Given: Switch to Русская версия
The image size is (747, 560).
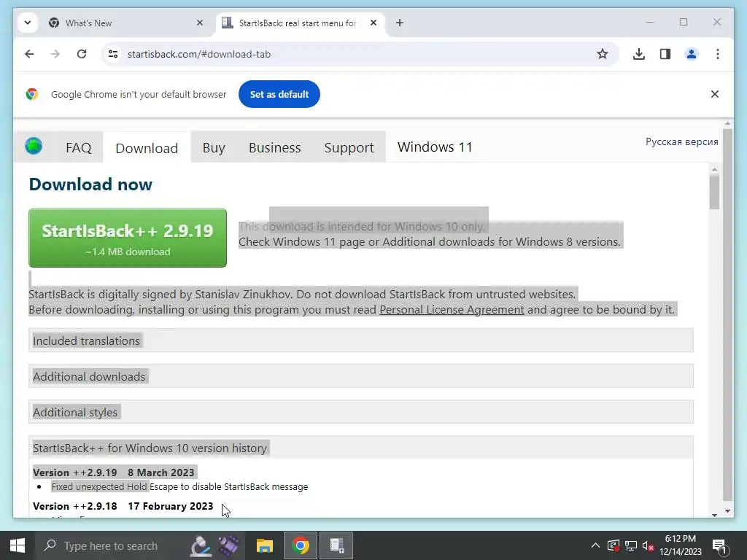Looking at the screenshot, I should pos(682,142).
